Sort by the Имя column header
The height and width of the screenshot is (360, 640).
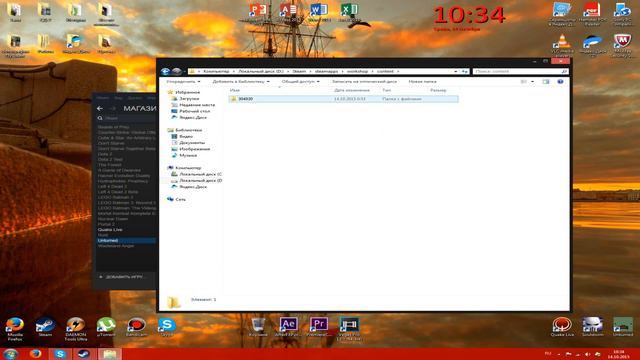[x=235, y=90]
